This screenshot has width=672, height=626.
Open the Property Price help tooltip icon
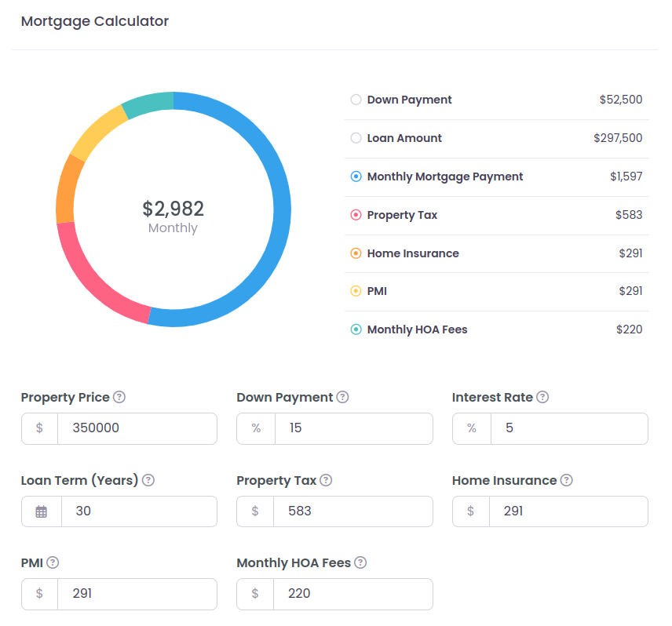119,397
